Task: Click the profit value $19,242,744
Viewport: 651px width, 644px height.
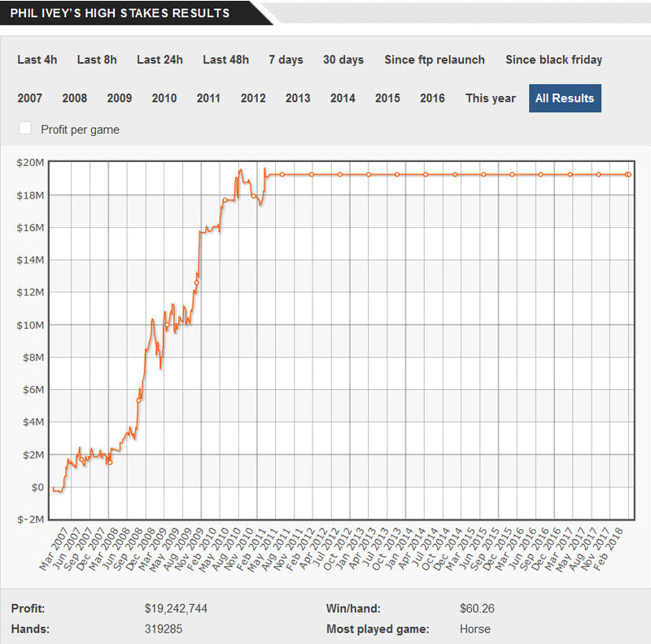Action: pyautogui.click(x=176, y=609)
